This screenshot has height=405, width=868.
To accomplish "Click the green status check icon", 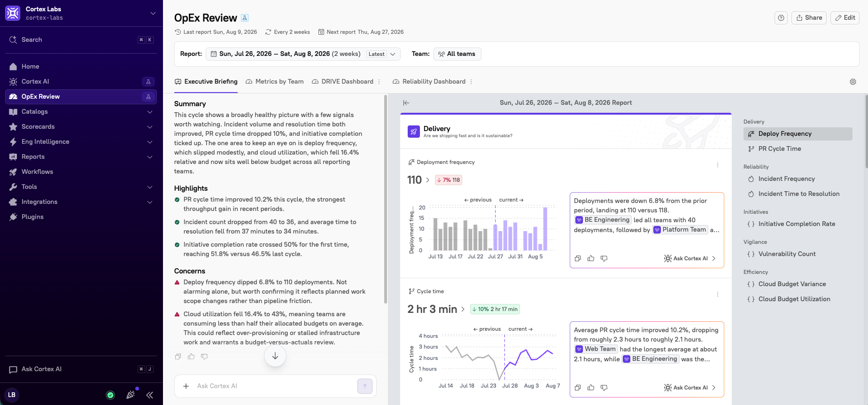I will pyautogui.click(x=110, y=395).
